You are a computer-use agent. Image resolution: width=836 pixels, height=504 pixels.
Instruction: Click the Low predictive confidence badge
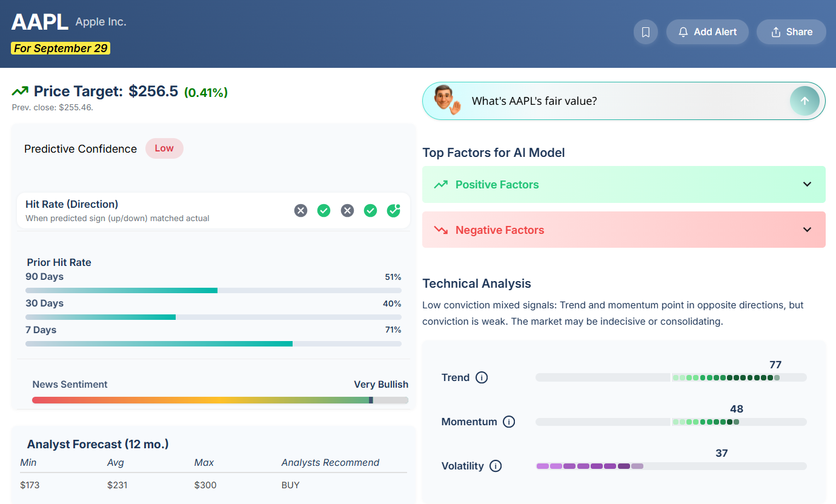[164, 148]
